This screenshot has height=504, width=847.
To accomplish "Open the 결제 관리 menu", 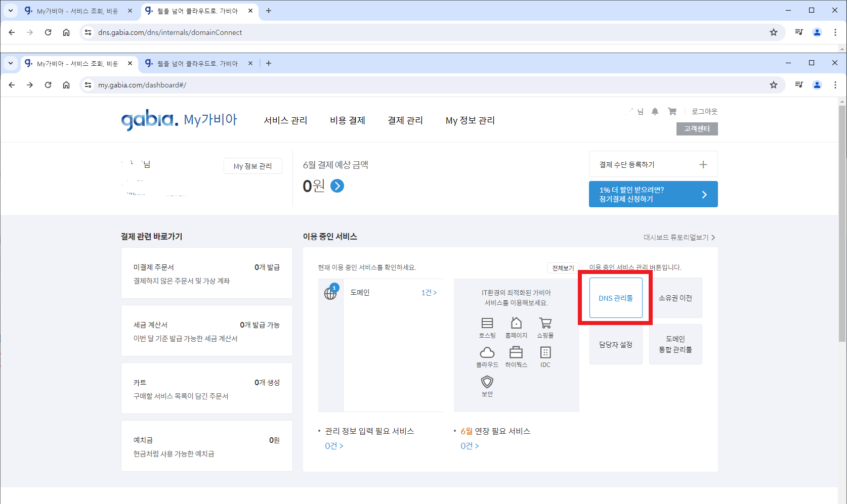I will (x=405, y=120).
